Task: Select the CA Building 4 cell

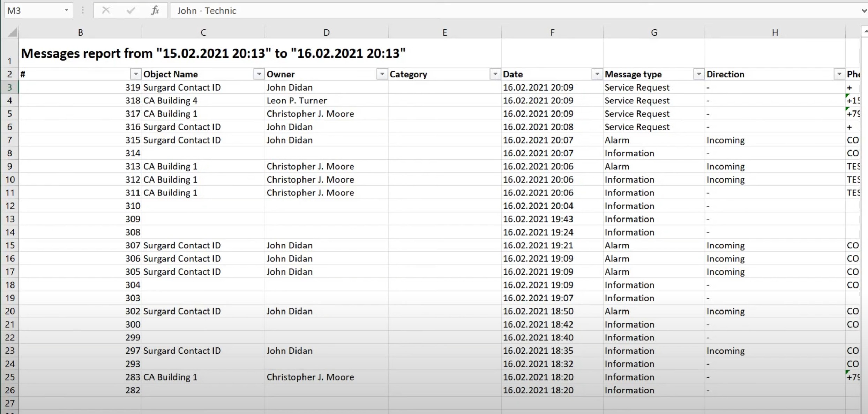Action: (203, 101)
